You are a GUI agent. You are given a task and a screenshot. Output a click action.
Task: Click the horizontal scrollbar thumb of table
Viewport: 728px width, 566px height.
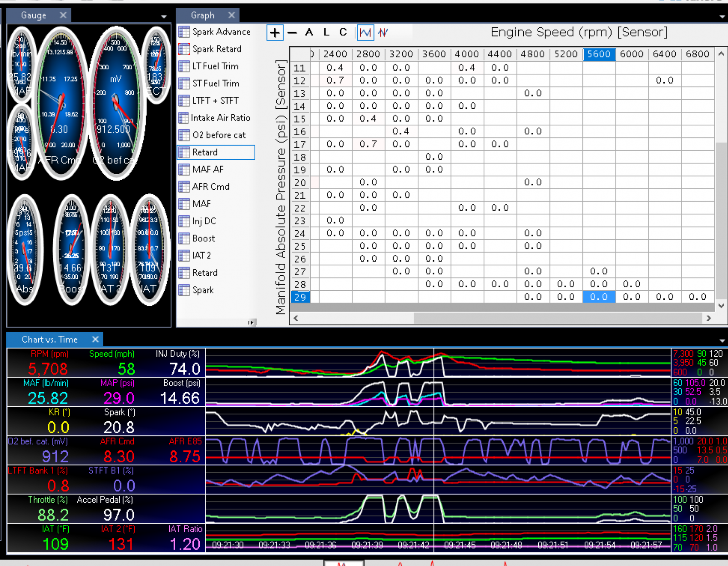tap(558, 318)
